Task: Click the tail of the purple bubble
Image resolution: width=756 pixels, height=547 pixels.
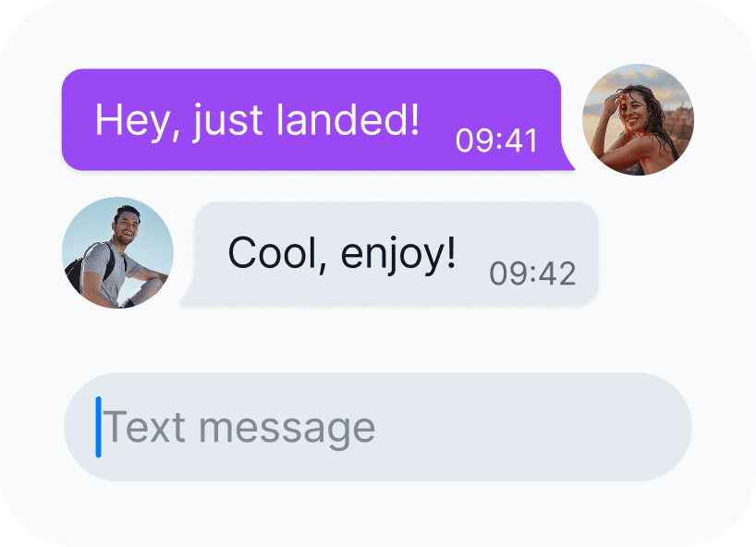Action: tap(567, 157)
